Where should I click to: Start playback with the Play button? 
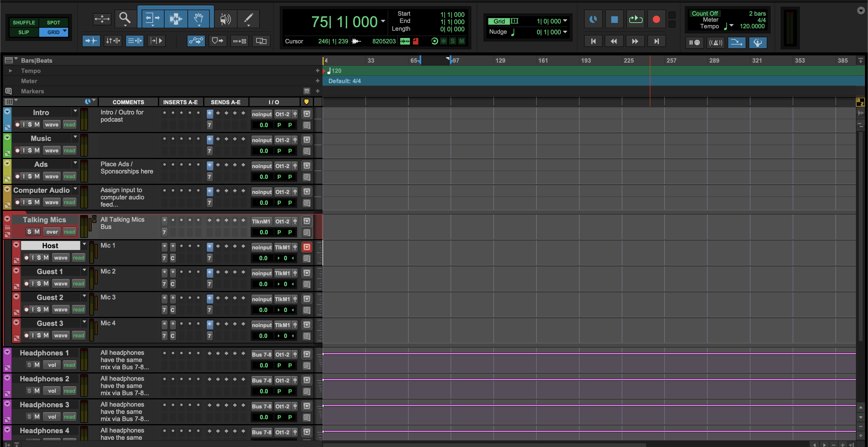tap(635, 19)
